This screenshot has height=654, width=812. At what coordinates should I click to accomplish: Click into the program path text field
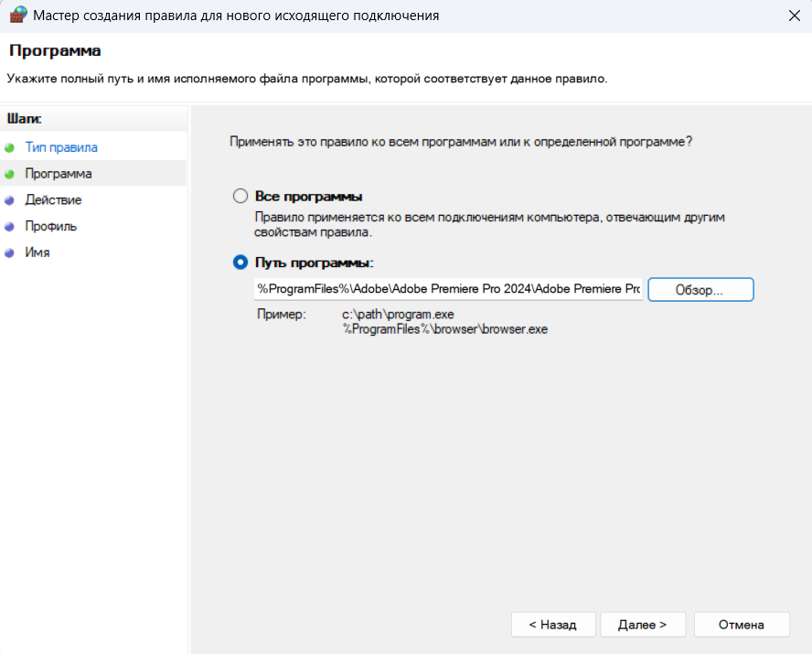pos(448,290)
